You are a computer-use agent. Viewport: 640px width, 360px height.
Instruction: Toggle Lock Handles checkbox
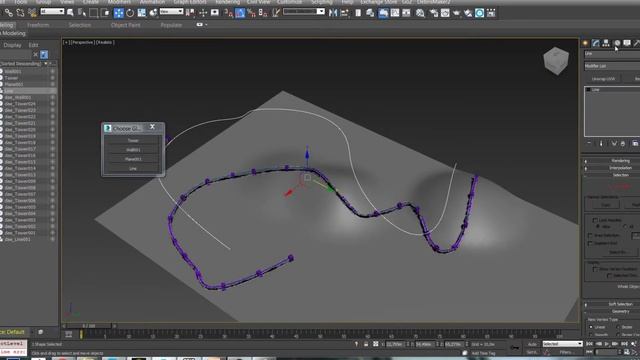pyautogui.click(x=595, y=220)
